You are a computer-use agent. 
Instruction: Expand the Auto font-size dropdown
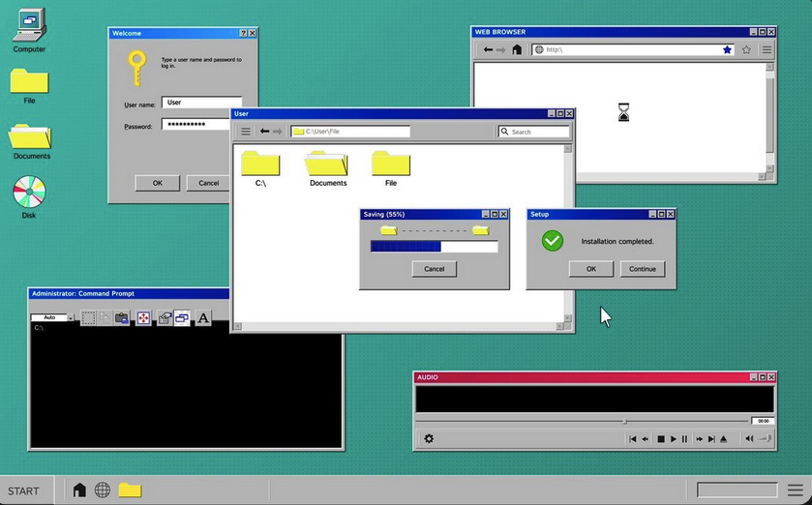tap(70, 317)
